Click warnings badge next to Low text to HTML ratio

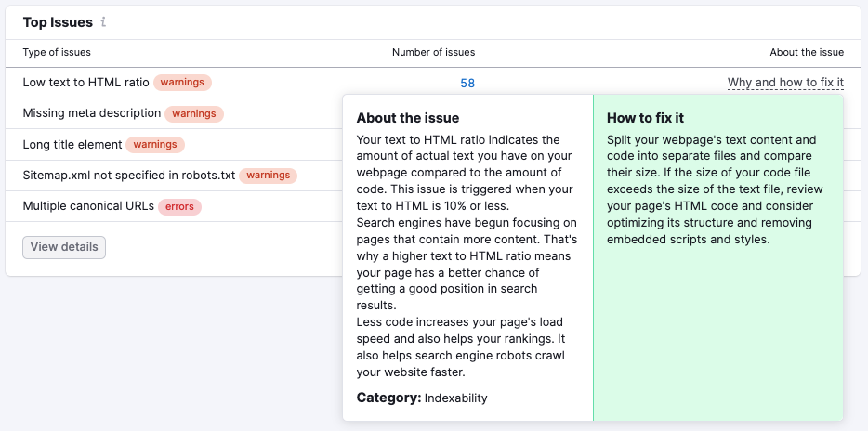pos(182,83)
